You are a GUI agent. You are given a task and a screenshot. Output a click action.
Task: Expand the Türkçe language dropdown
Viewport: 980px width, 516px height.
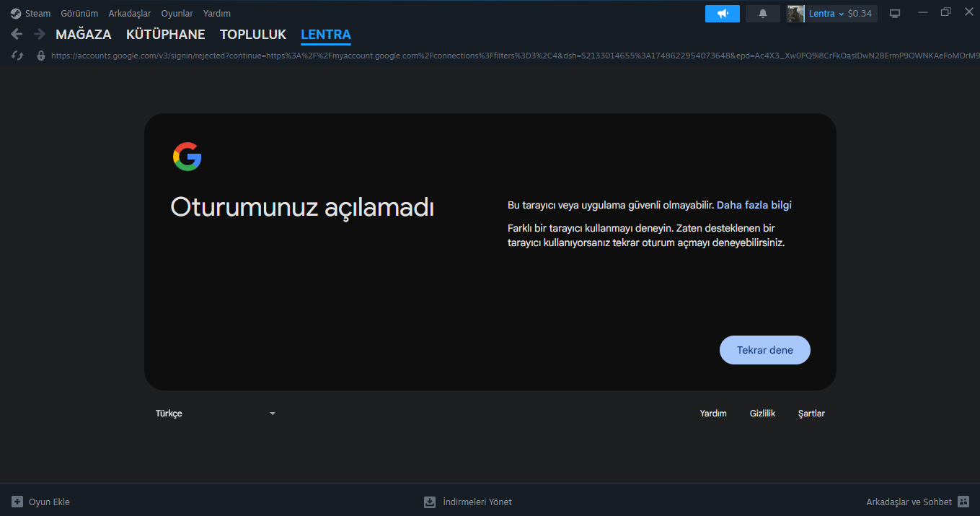(x=216, y=414)
